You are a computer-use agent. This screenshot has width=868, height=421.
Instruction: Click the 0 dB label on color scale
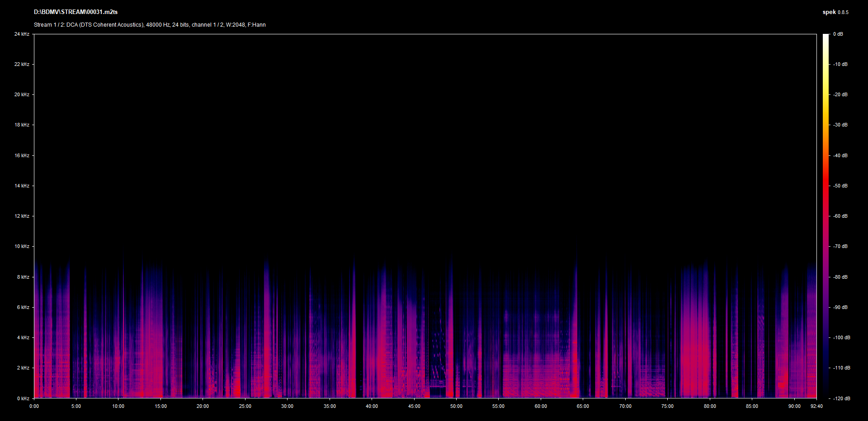838,34
